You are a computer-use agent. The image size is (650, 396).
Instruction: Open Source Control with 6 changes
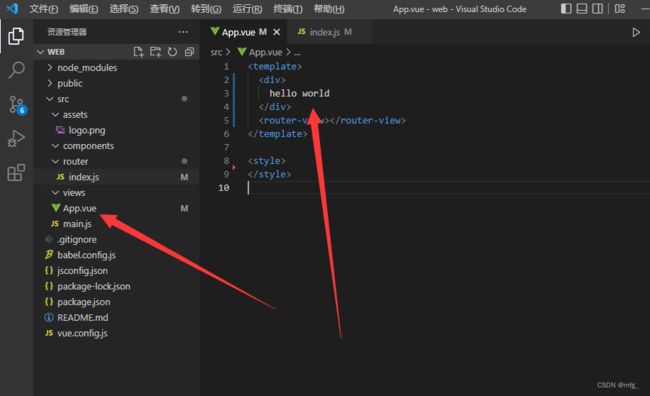pos(17,105)
